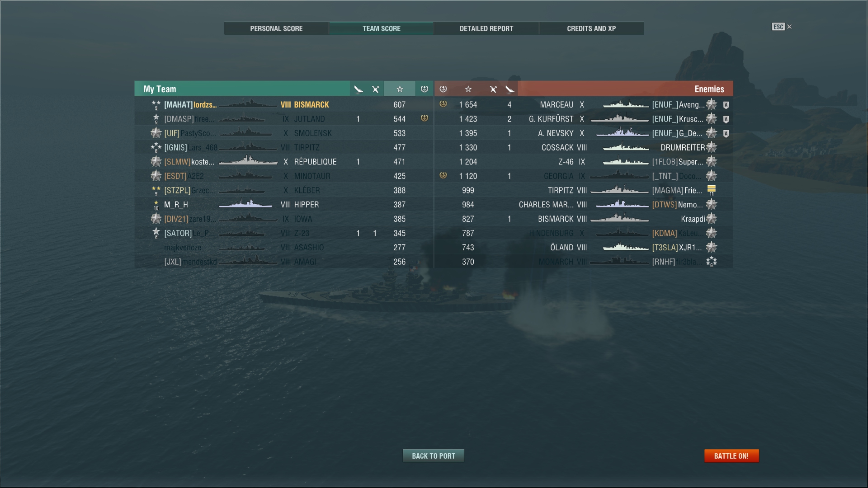Sort My Team by base XP star icon
This screenshot has width=868, height=488.
coord(400,89)
